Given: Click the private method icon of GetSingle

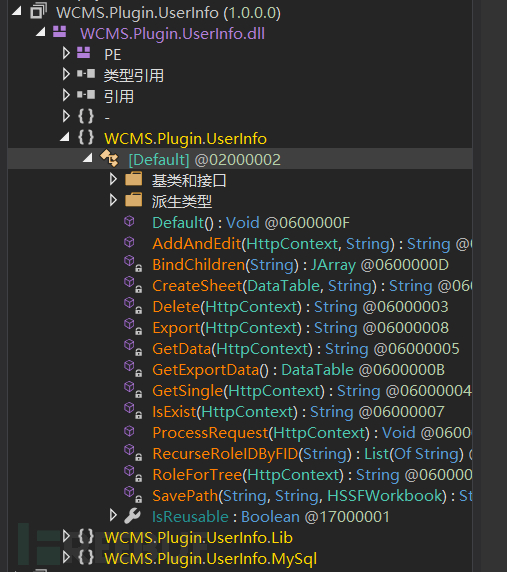Looking at the screenshot, I should [x=133, y=389].
